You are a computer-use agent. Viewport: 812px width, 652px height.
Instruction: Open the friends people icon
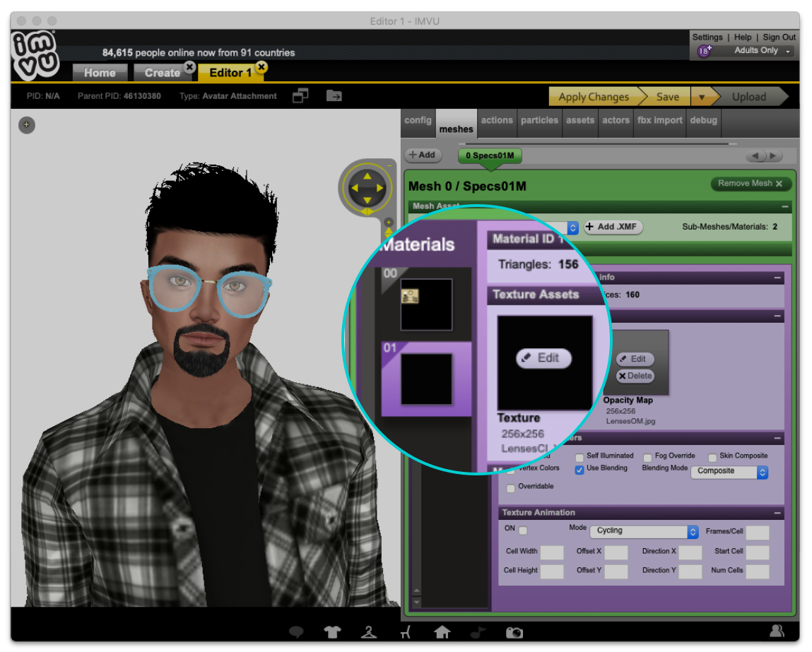pos(777,630)
